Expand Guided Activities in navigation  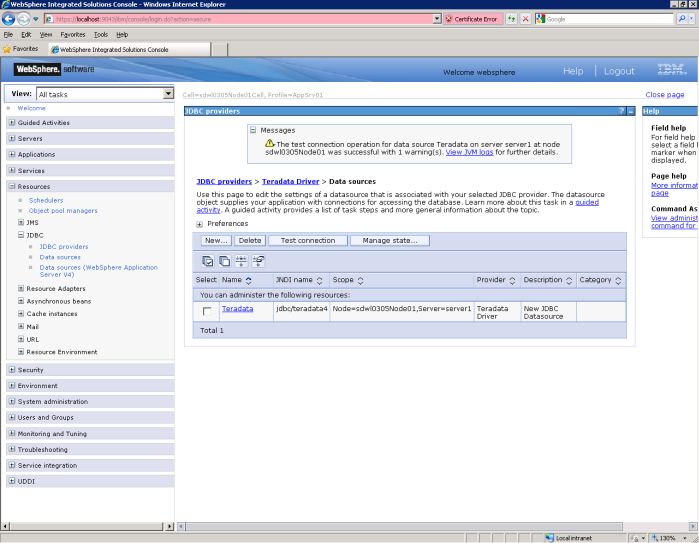click(12, 122)
